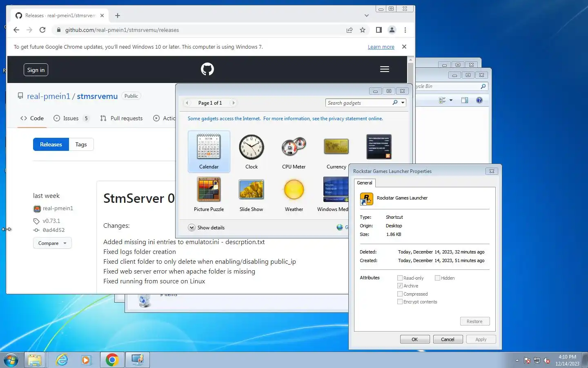Click the GitHub Octocat logo
This screenshot has height=368, width=588.
tap(207, 69)
